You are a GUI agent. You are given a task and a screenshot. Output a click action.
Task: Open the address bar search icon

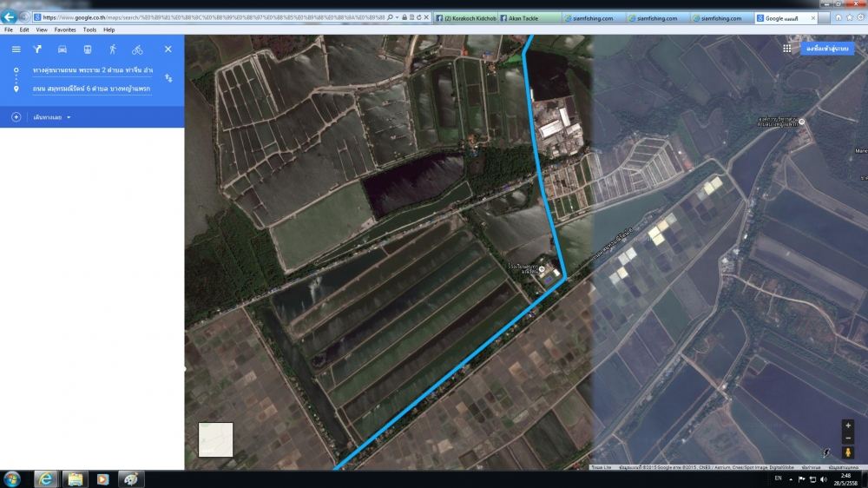[x=391, y=17]
